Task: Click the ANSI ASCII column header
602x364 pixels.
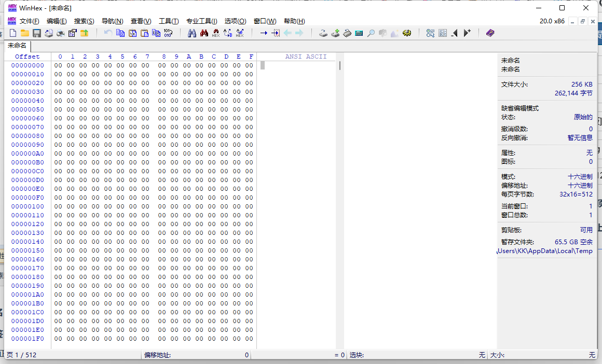Action: click(x=306, y=57)
